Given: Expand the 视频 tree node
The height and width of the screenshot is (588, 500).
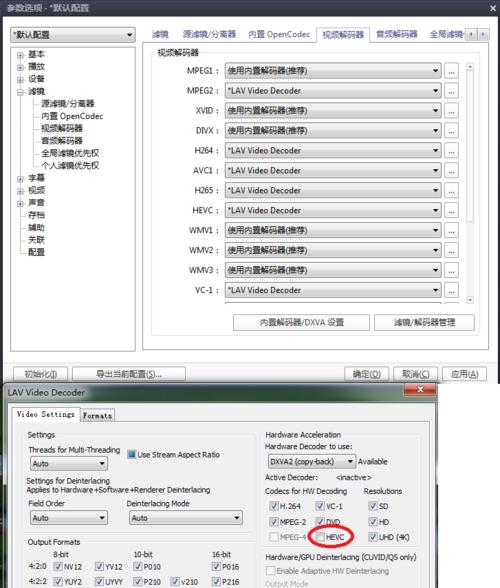Looking at the screenshot, I should pos(20,191).
